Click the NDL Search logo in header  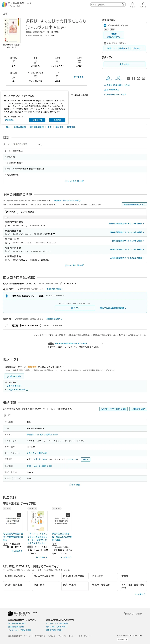[x=16, y=5]
